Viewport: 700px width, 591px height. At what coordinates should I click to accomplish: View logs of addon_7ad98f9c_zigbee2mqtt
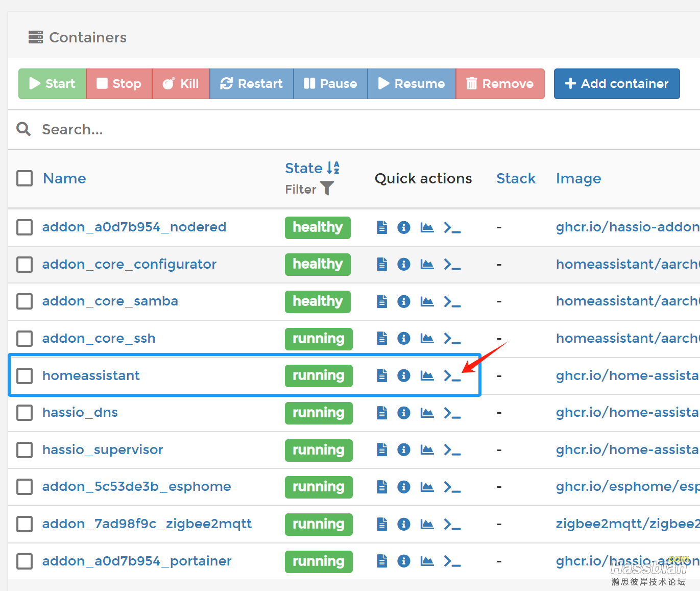(382, 524)
